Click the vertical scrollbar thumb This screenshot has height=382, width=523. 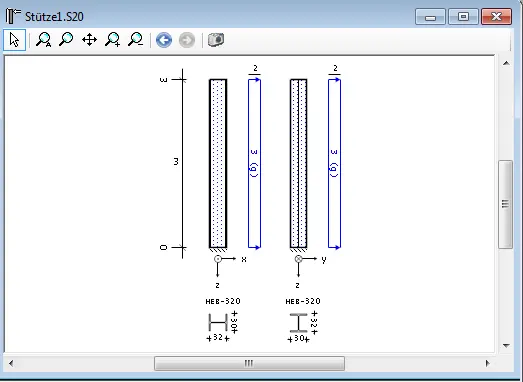coord(506,204)
